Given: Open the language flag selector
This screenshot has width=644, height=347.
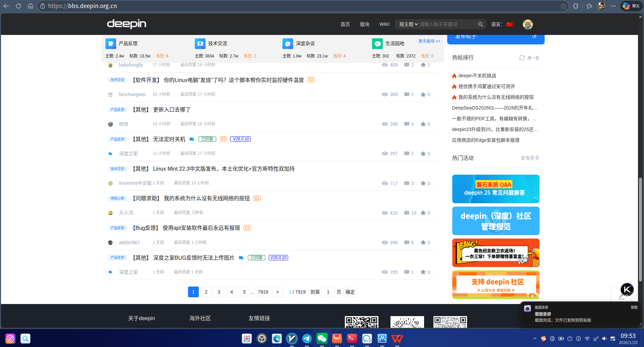Looking at the screenshot, I should pos(510,25).
